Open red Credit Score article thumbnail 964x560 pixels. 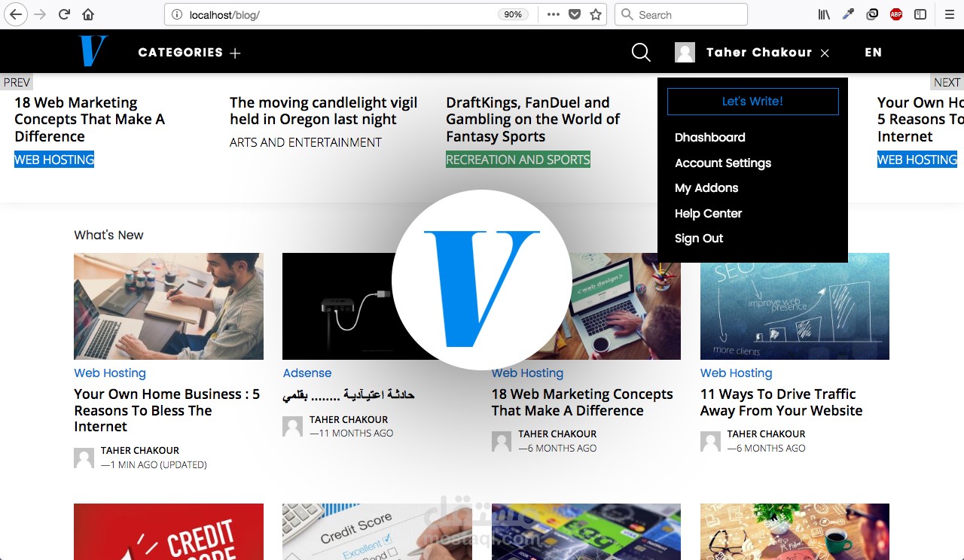pyautogui.click(x=169, y=531)
